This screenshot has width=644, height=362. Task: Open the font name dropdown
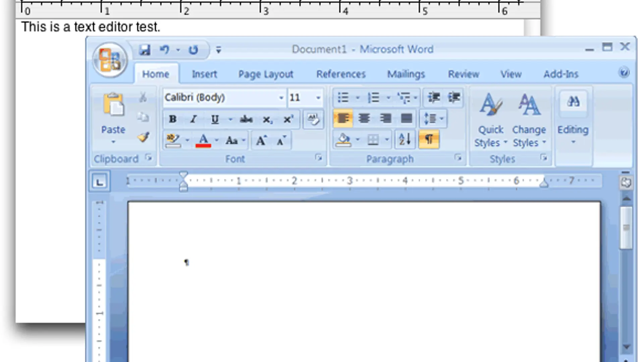coord(281,98)
